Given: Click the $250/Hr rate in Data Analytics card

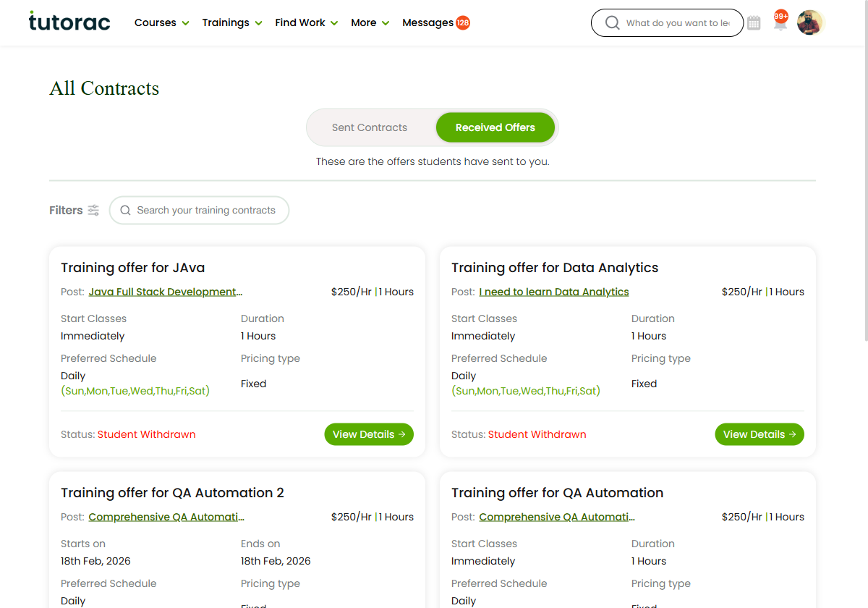Looking at the screenshot, I should click(x=742, y=292).
